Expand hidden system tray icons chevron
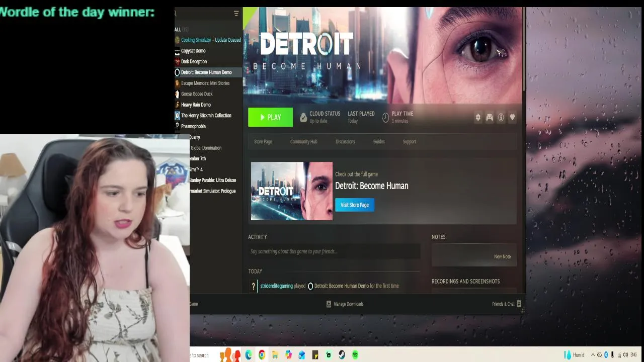Screen dimensions: 644x362 (593, 355)
